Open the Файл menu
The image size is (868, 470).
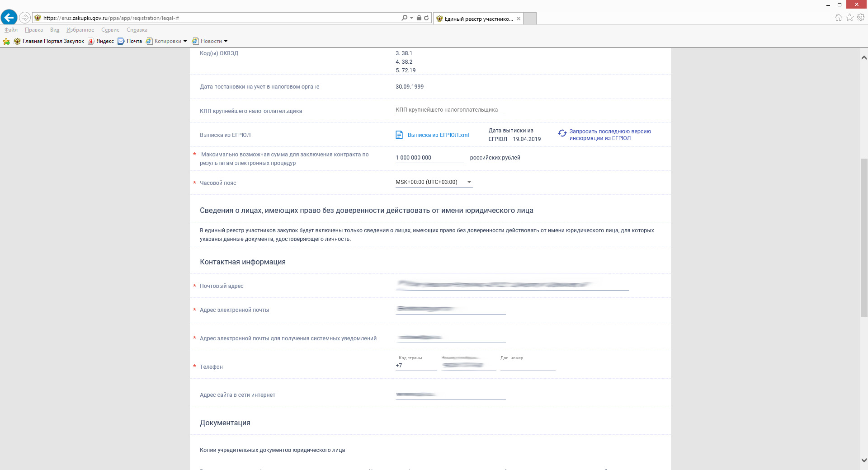point(11,30)
